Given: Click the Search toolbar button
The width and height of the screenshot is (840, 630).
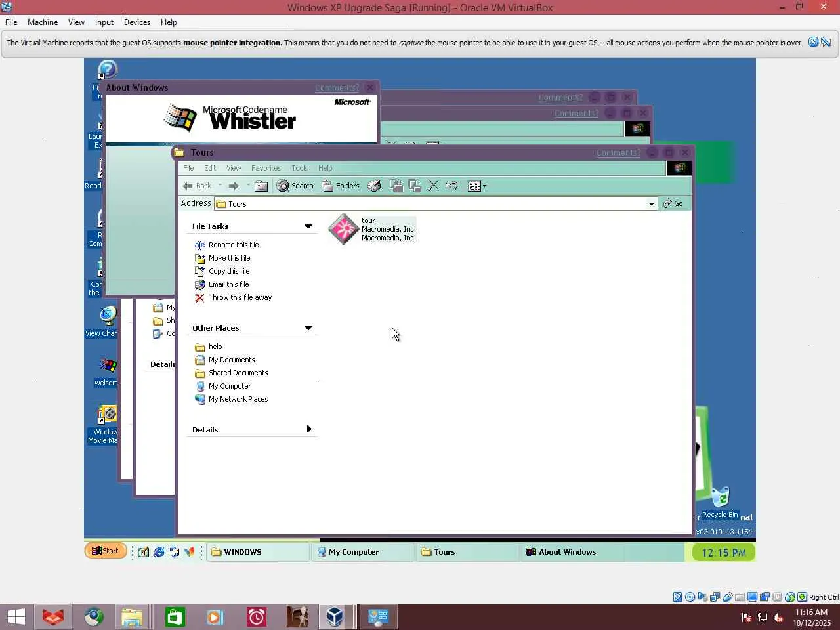Looking at the screenshot, I should tap(295, 186).
